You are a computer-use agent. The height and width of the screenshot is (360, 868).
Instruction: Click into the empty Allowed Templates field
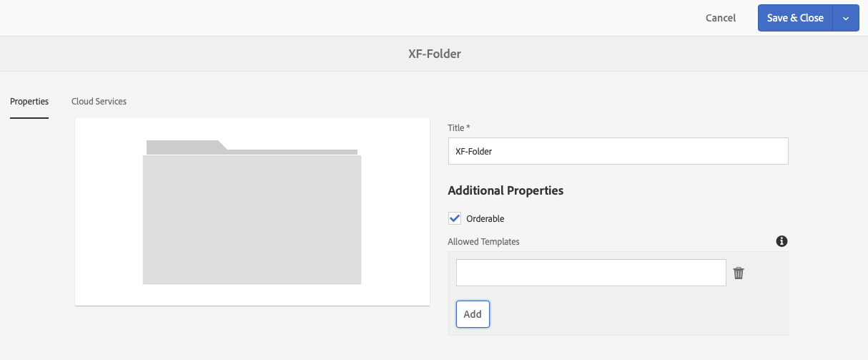(591, 273)
